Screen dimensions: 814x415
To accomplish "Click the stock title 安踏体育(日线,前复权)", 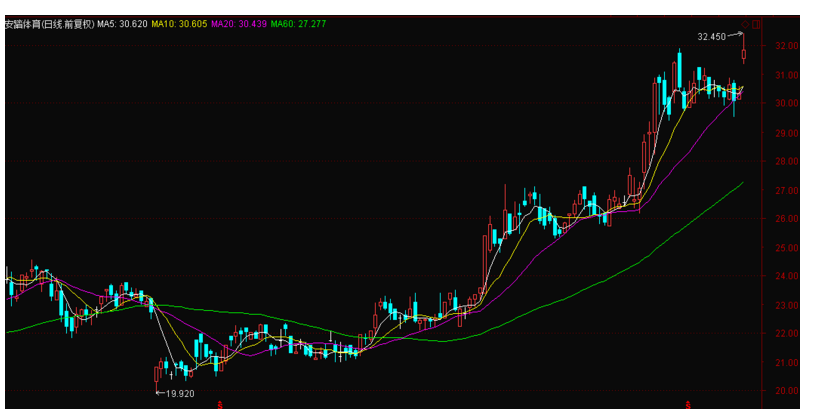I will click(x=50, y=24).
